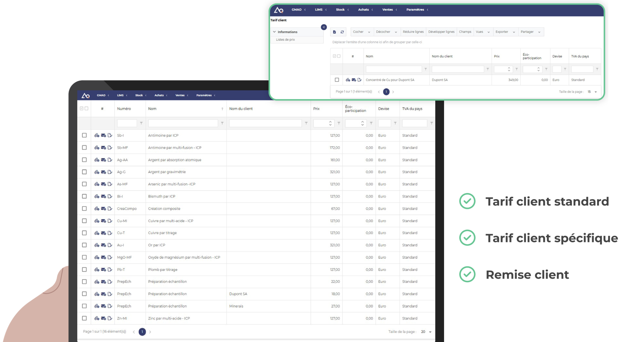Screen dimensions: 644x342
Task: Click the mail icon for Sb-MF row
Action: [x=103, y=148]
